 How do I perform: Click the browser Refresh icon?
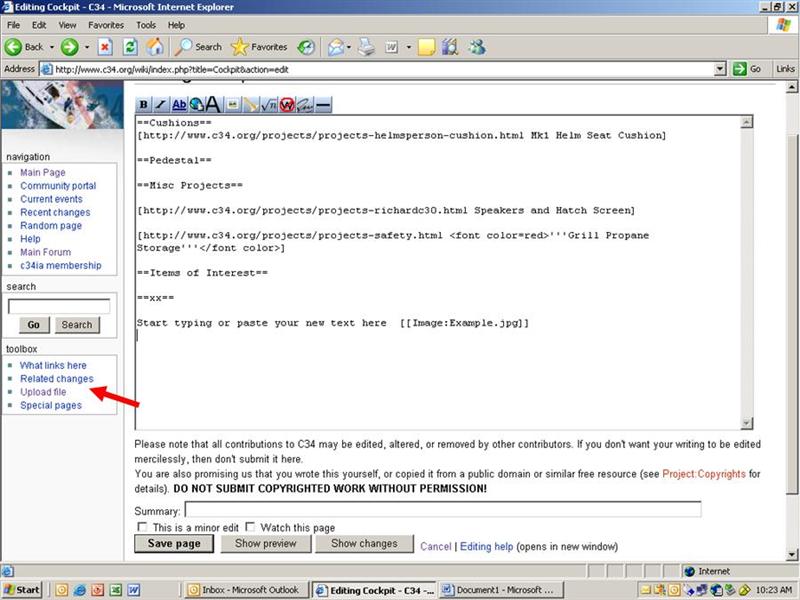pos(130,47)
